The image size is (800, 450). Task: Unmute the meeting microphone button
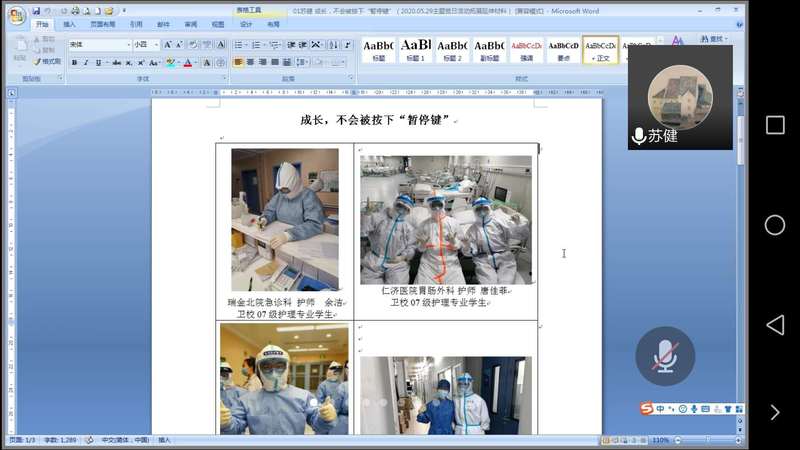(x=665, y=356)
